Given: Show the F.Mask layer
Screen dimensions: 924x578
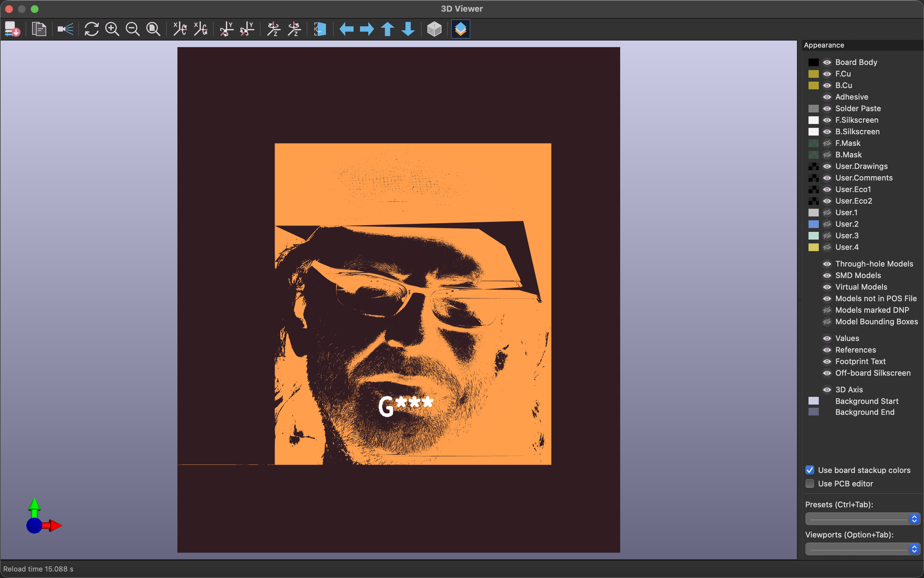Looking at the screenshot, I should coord(826,143).
